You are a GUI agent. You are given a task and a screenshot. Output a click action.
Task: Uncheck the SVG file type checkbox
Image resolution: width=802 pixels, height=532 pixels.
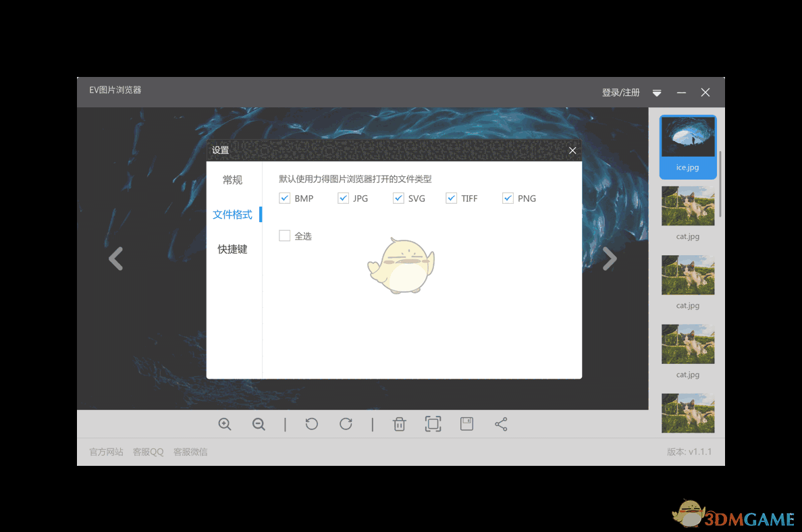pos(398,198)
